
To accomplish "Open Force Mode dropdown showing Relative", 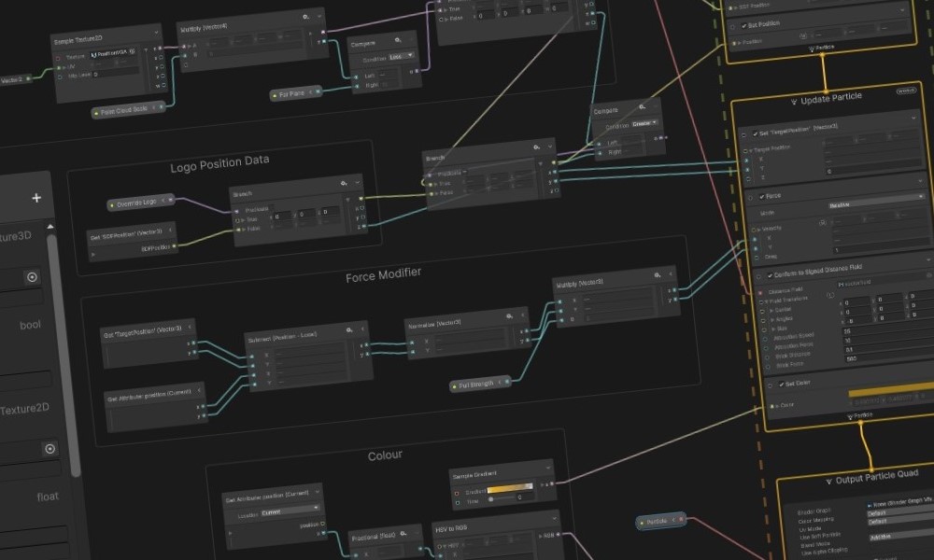I will click(876, 202).
